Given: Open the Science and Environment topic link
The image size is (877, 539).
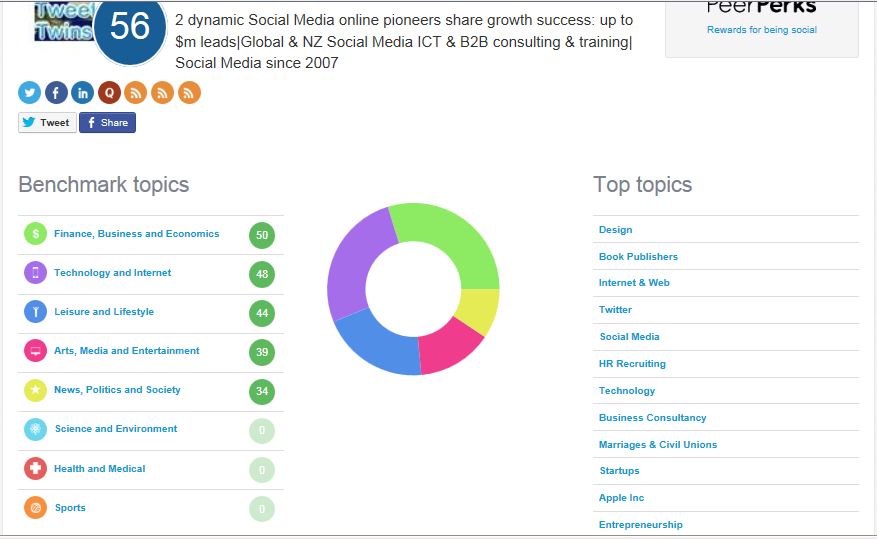Looking at the screenshot, I should [116, 429].
